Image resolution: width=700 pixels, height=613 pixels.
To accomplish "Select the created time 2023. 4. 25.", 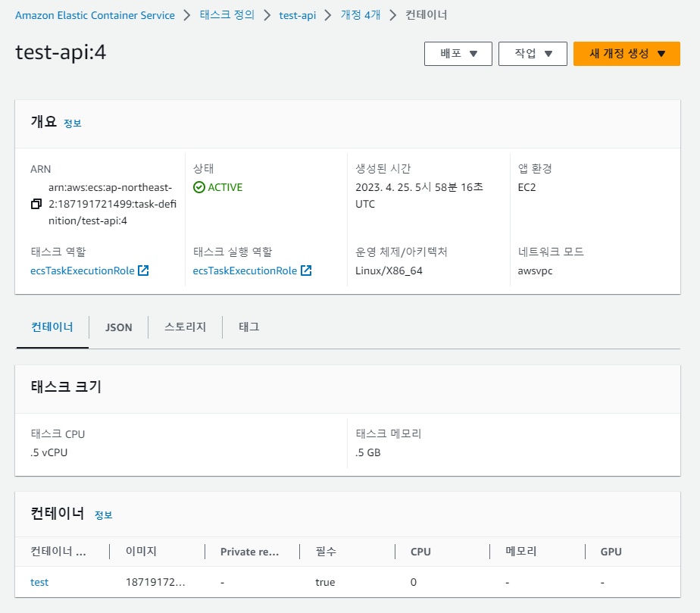I will (419, 195).
